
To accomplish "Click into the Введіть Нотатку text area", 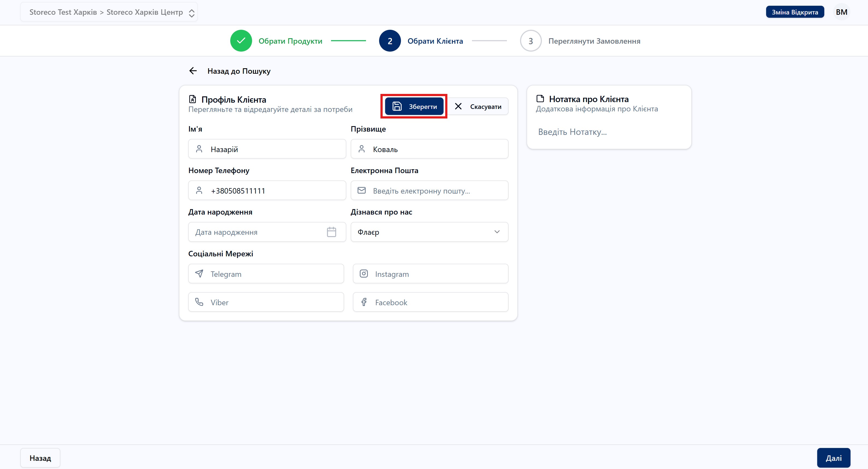I will click(x=608, y=132).
